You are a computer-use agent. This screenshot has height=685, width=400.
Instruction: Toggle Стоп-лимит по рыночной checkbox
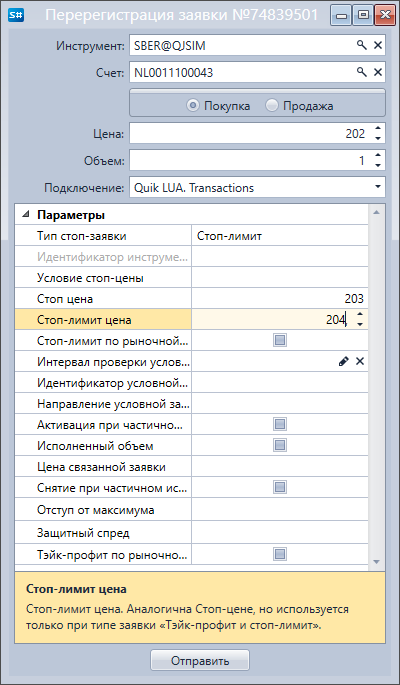pyautogui.click(x=279, y=340)
